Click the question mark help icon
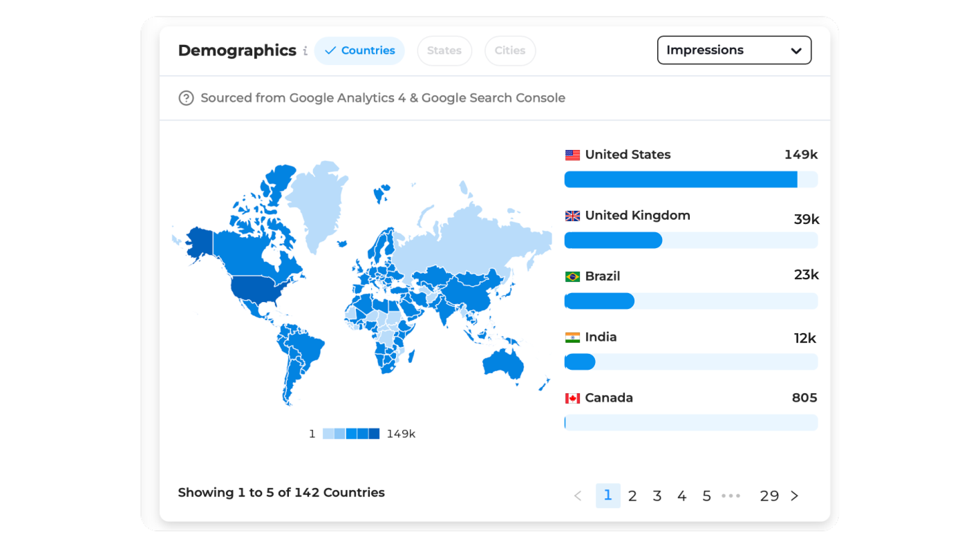 coord(186,98)
